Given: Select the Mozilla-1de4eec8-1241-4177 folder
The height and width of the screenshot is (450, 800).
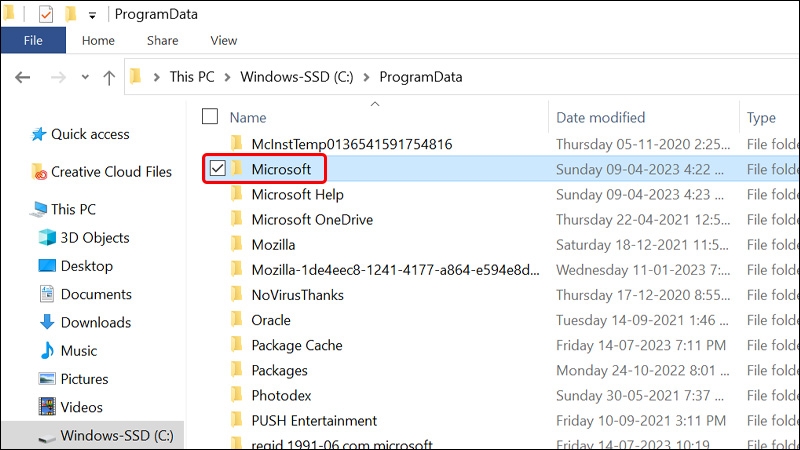Looking at the screenshot, I should pyautogui.click(x=395, y=270).
